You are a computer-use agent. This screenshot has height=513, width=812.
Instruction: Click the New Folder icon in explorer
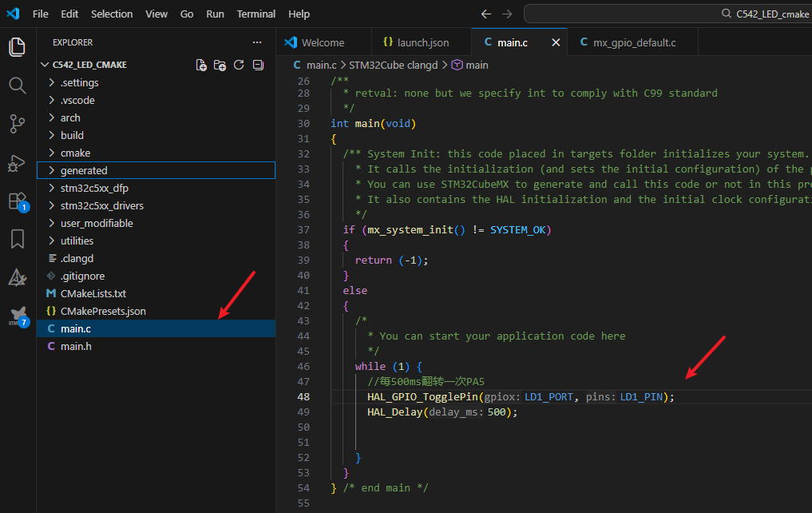[x=220, y=65]
